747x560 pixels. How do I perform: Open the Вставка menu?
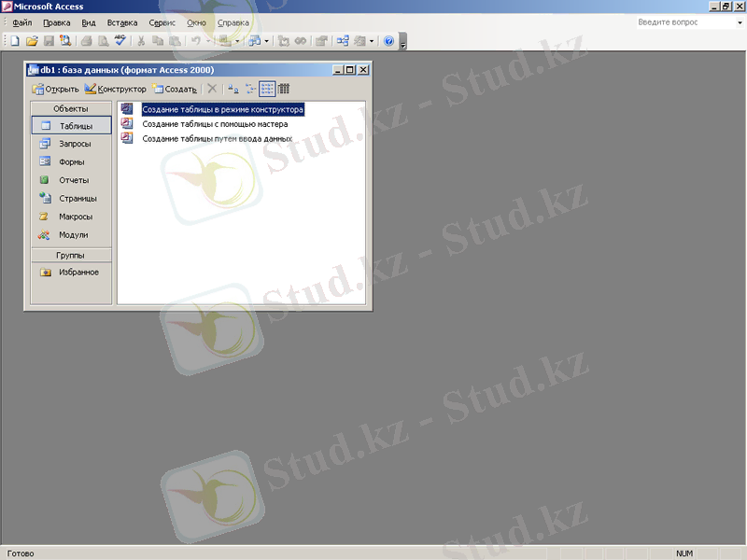122,22
